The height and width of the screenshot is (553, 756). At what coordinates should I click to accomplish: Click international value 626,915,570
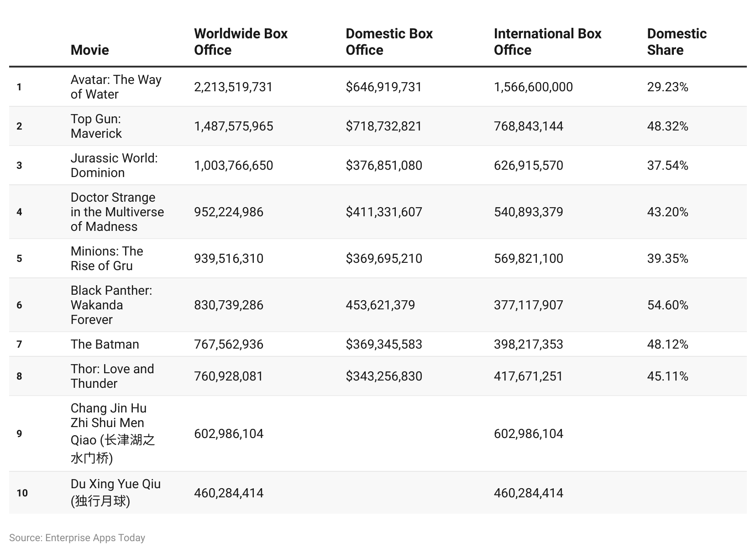[529, 165]
